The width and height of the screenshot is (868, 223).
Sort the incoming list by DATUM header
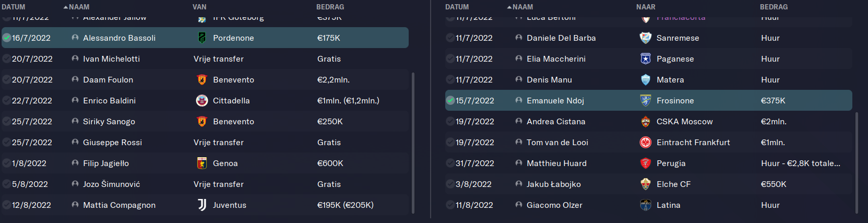14,7
